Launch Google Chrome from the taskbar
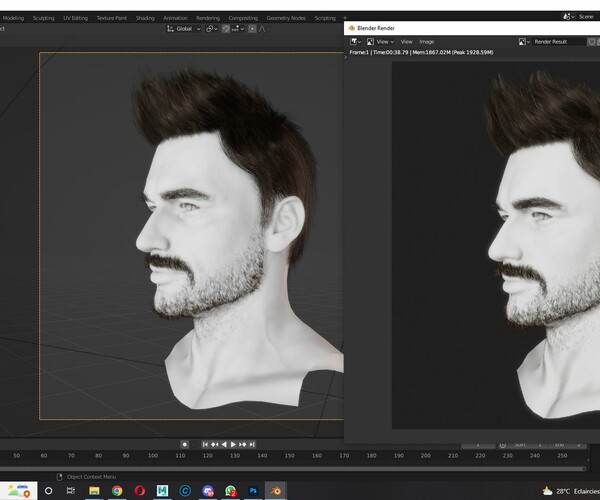This screenshot has height=500, width=600. coord(117,490)
